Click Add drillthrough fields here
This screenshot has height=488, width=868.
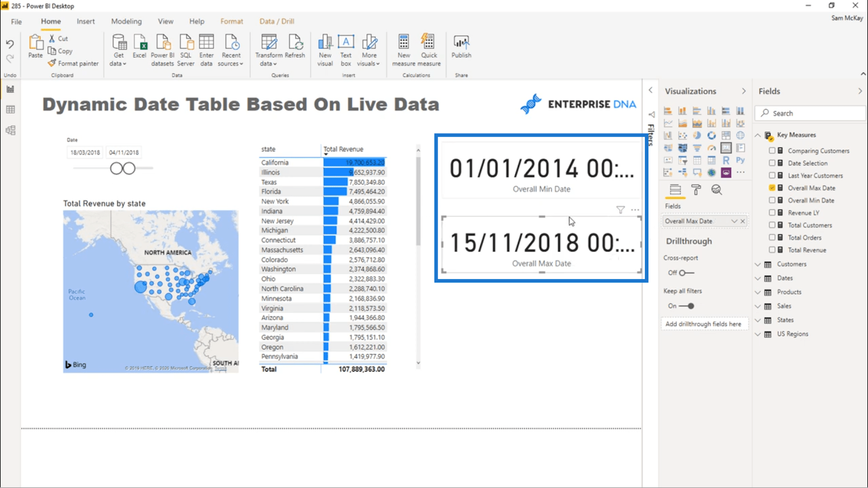coord(703,324)
